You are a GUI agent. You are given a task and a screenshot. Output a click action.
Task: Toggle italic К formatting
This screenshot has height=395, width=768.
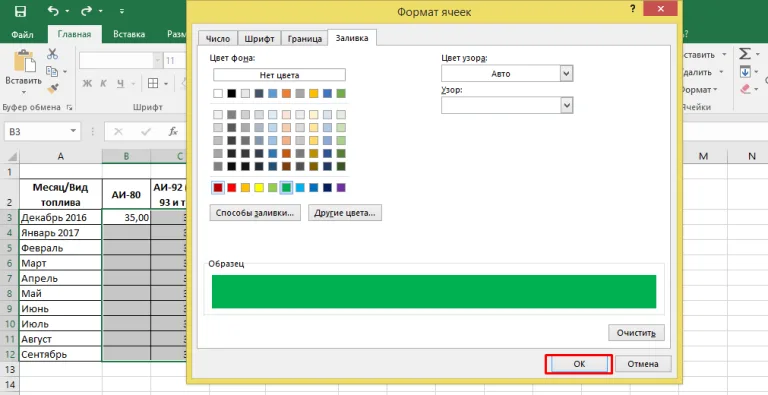click(x=103, y=84)
